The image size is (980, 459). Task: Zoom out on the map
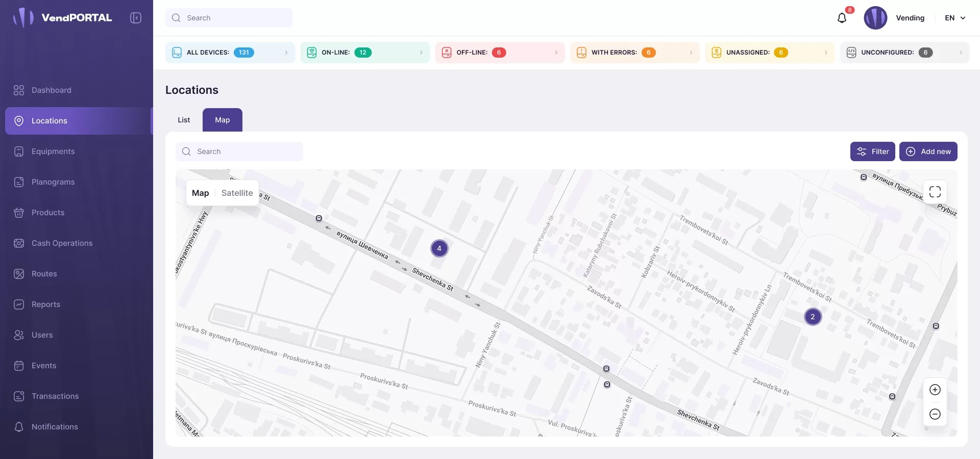click(935, 414)
